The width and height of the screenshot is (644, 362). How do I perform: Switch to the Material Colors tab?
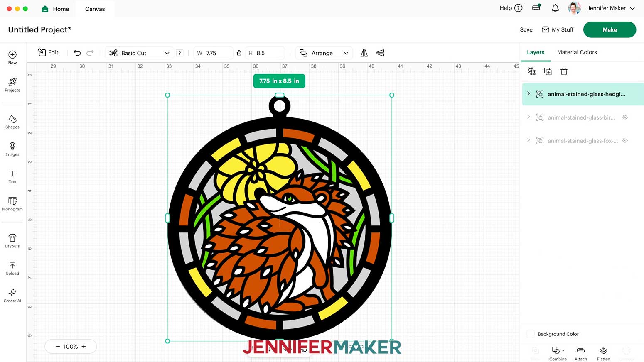pos(577,52)
